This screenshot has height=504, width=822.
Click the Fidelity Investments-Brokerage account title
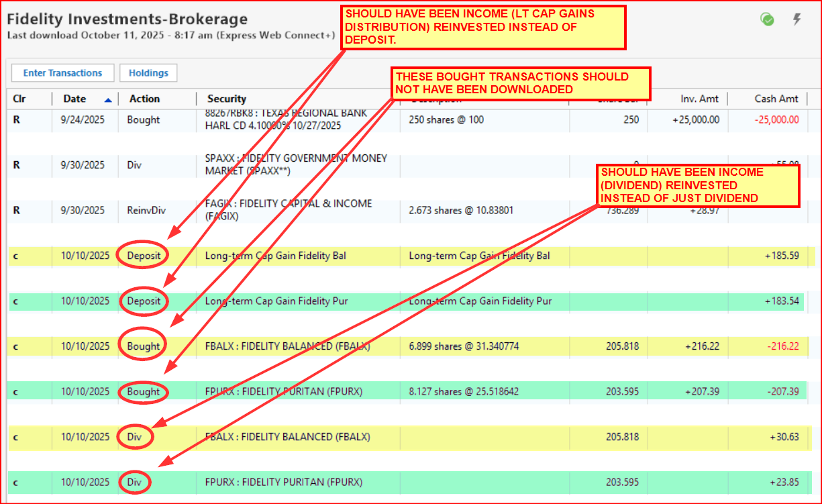tap(127, 19)
